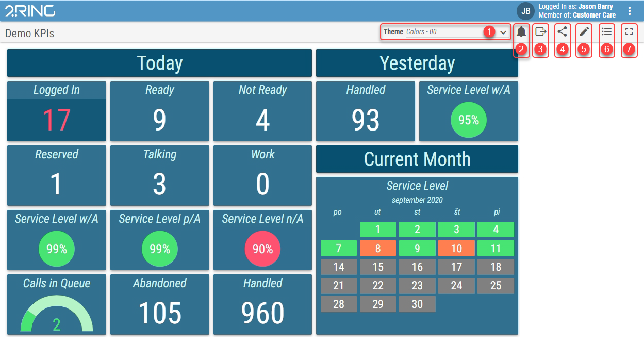The width and height of the screenshot is (644, 342).
Task: Click the red 90% Service Level circle
Action: [x=262, y=249]
